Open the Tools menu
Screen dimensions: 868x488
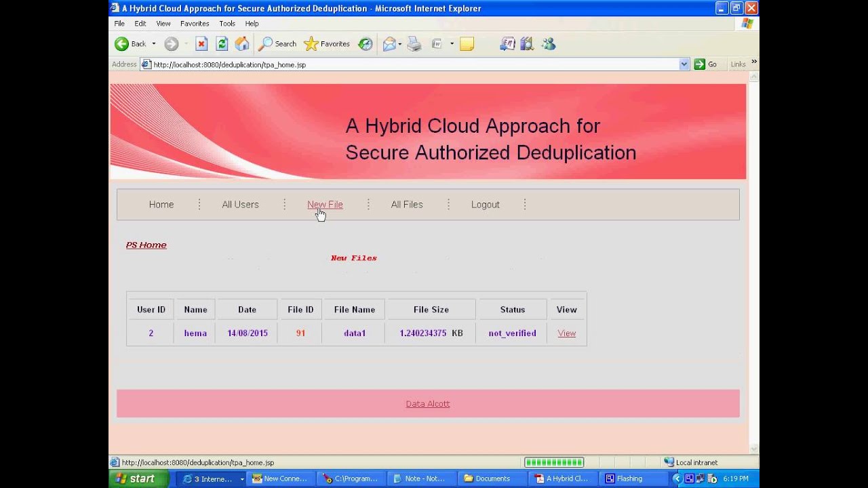pos(227,23)
